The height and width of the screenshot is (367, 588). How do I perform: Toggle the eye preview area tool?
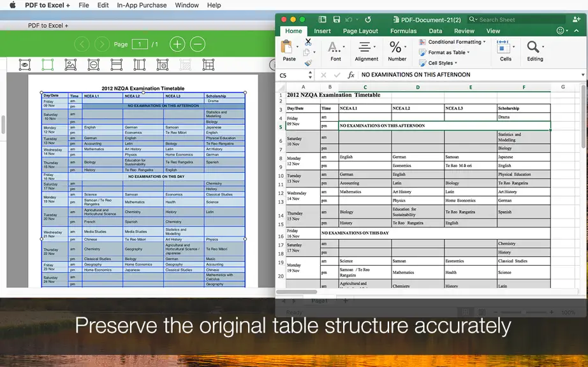click(x=25, y=65)
